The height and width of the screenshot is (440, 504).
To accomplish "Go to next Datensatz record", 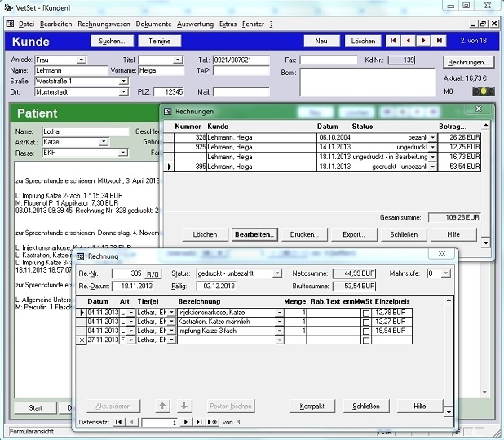I will (185, 422).
